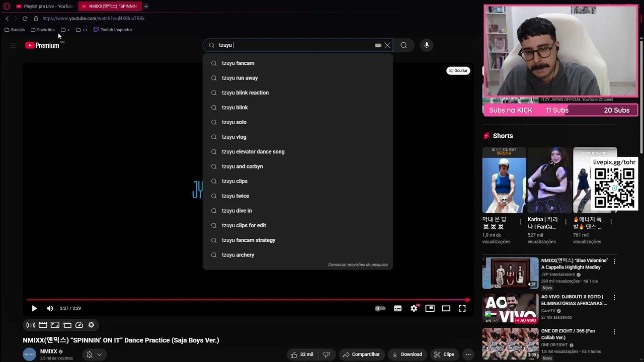Click the screenshot frame icon below player
Screen dimensions: 644x362
click(x=55, y=325)
